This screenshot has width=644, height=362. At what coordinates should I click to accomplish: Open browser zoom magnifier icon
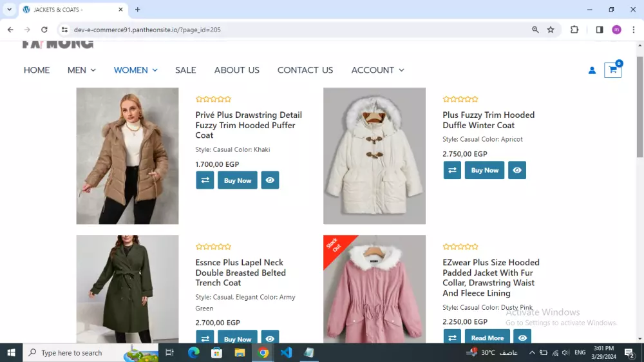click(535, 30)
